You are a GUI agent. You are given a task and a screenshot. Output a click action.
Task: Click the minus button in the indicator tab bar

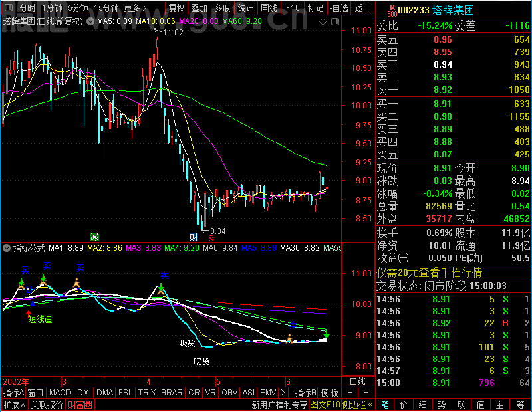(366, 393)
